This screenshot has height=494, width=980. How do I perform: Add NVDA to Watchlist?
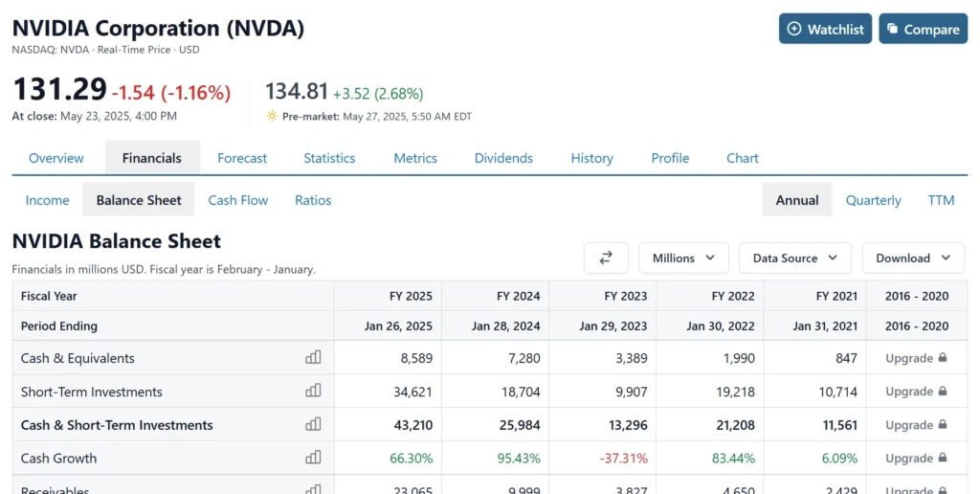(825, 29)
